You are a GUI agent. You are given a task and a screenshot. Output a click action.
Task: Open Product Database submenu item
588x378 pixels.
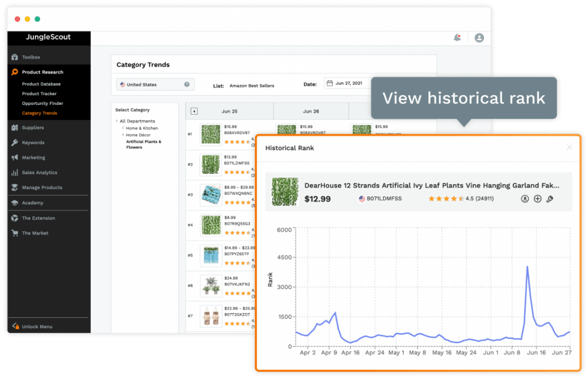coord(41,84)
